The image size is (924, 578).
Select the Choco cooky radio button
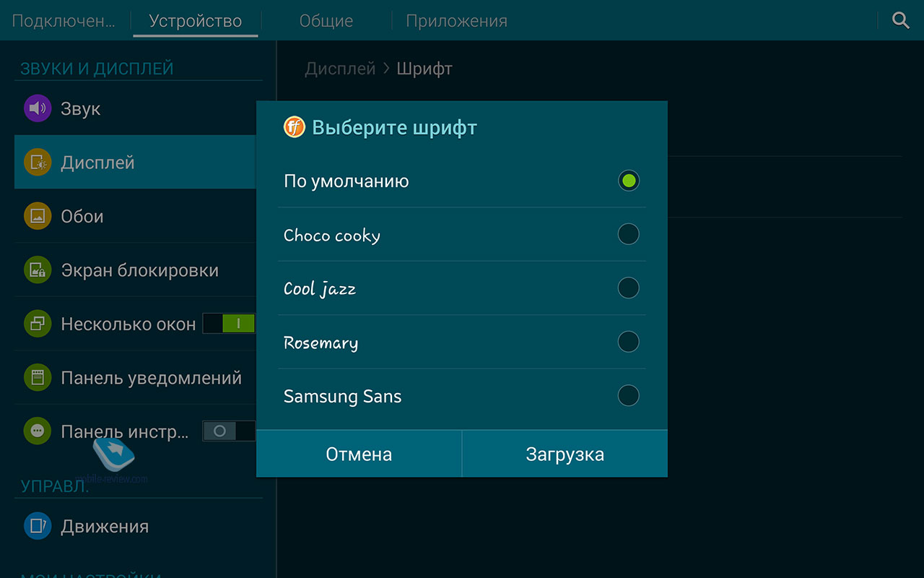[629, 234]
